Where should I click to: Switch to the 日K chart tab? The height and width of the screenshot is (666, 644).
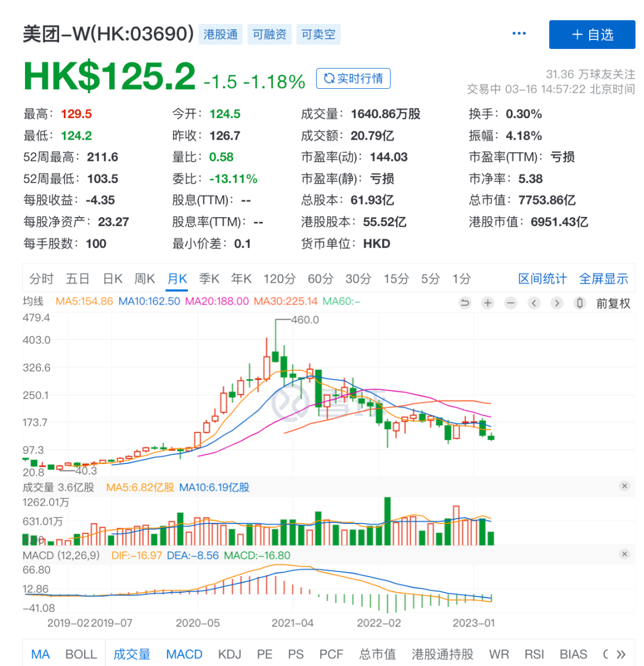[113, 279]
